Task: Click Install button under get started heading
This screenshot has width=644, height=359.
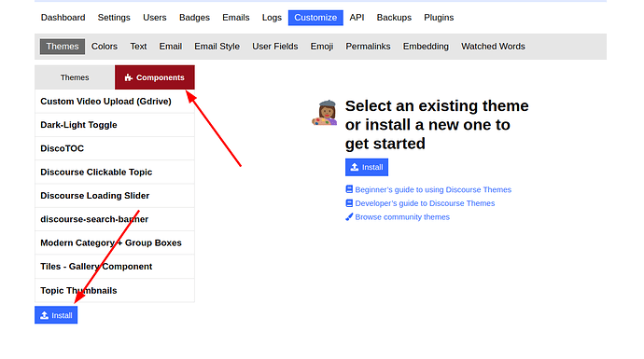Action: 367,167
